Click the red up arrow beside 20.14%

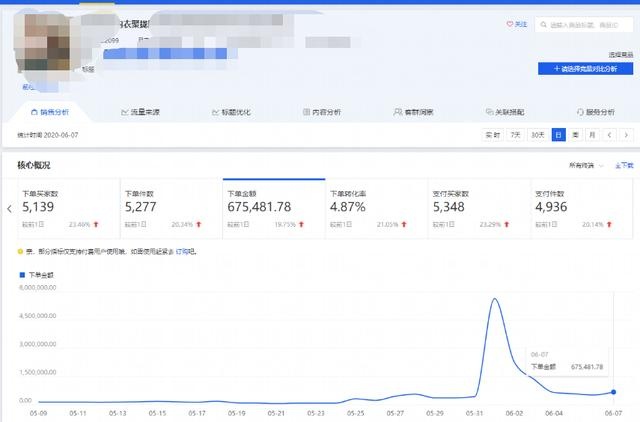click(609, 224)
